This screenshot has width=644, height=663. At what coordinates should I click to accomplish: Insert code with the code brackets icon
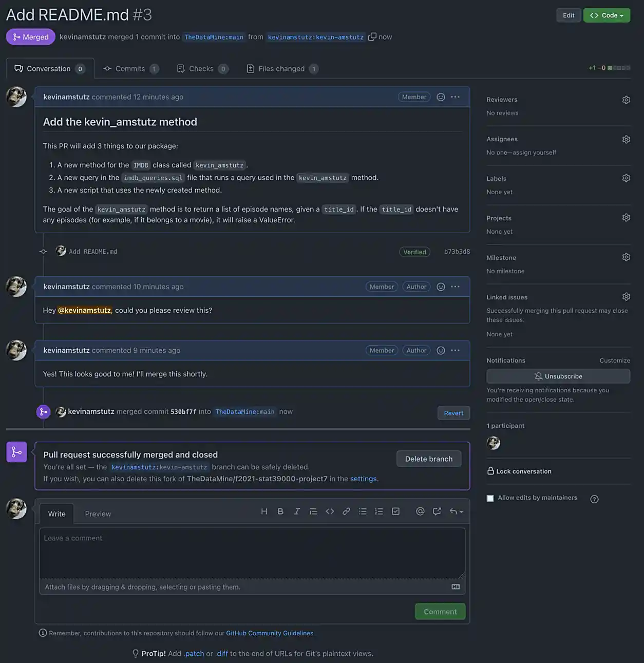[x=330, y=512]
